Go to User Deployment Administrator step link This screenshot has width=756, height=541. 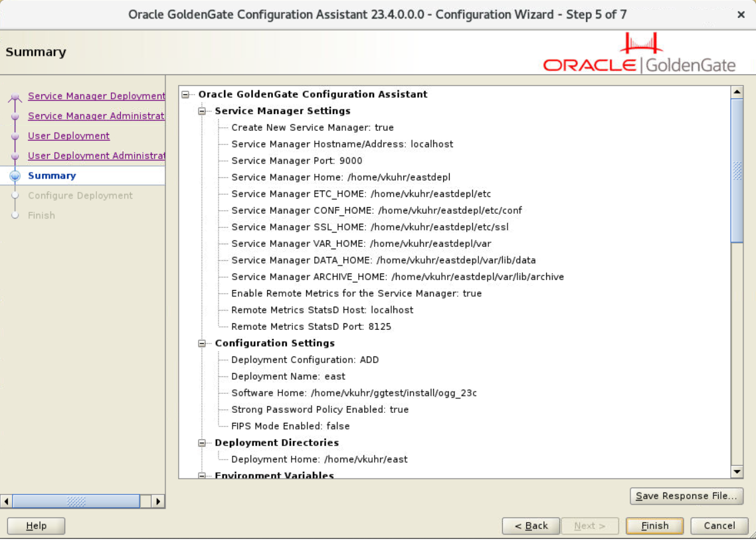click(x=96, y=155)
